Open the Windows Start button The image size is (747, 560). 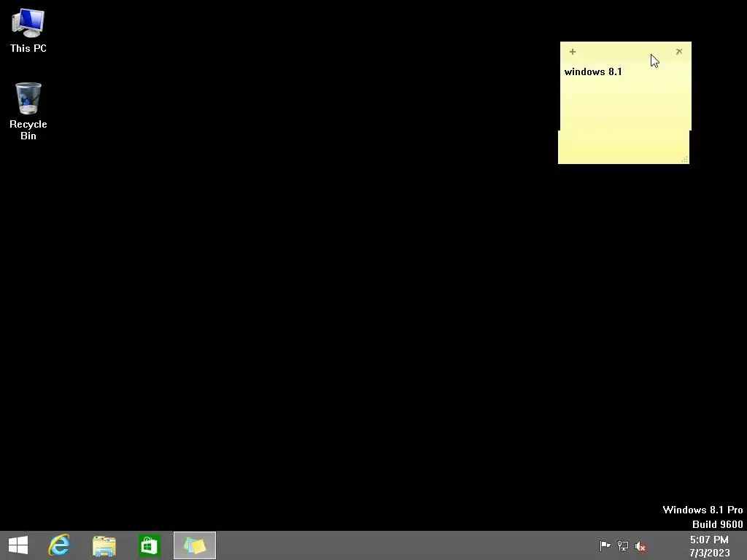[18, 545]
